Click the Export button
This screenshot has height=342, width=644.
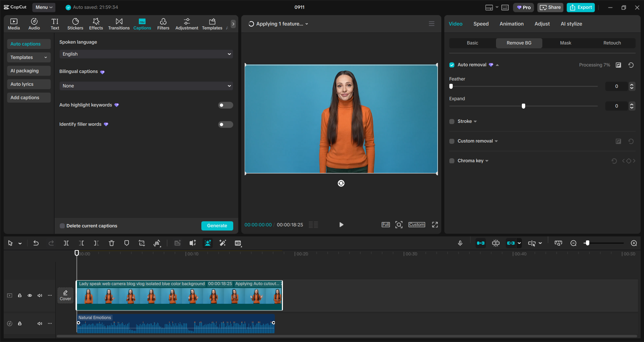(580, 7)
